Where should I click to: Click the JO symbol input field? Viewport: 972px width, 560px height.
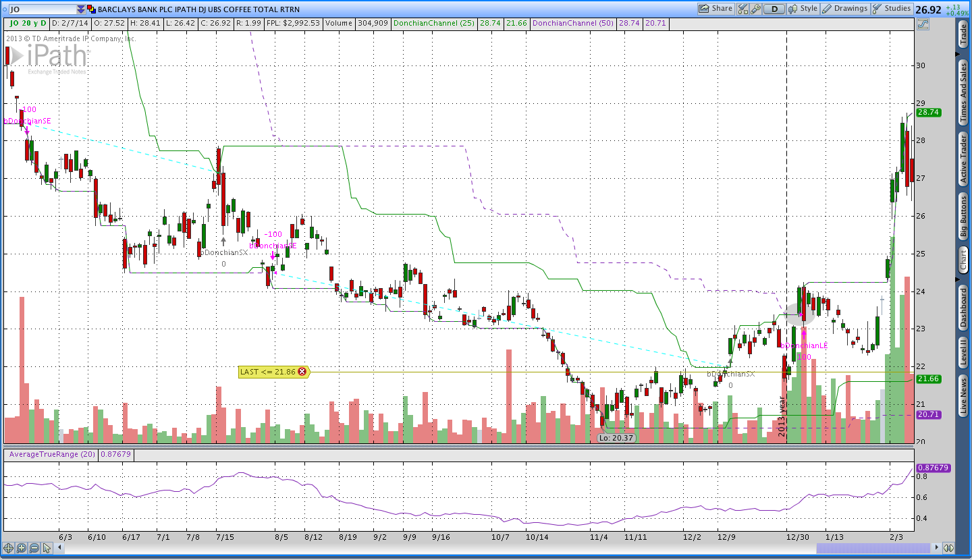43,9
